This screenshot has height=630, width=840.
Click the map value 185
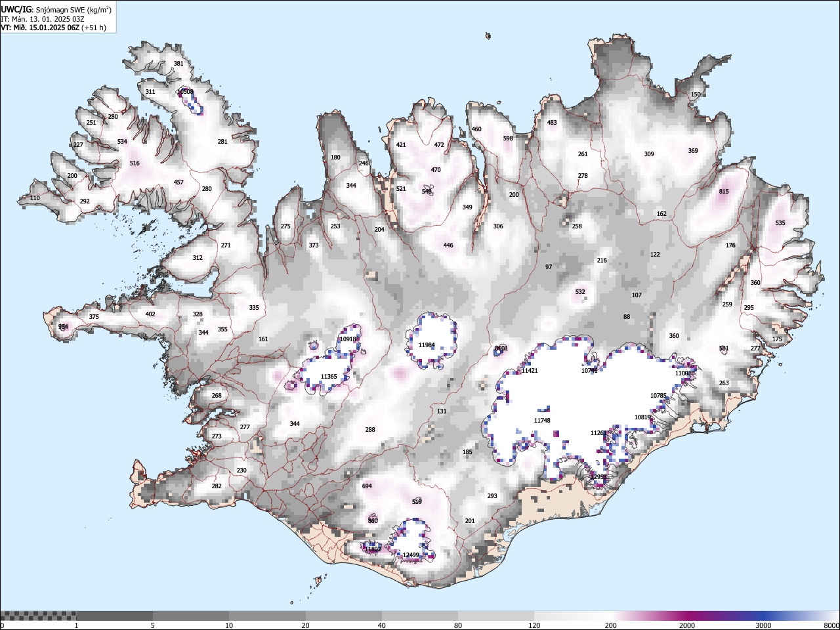[x=467, y=452]
